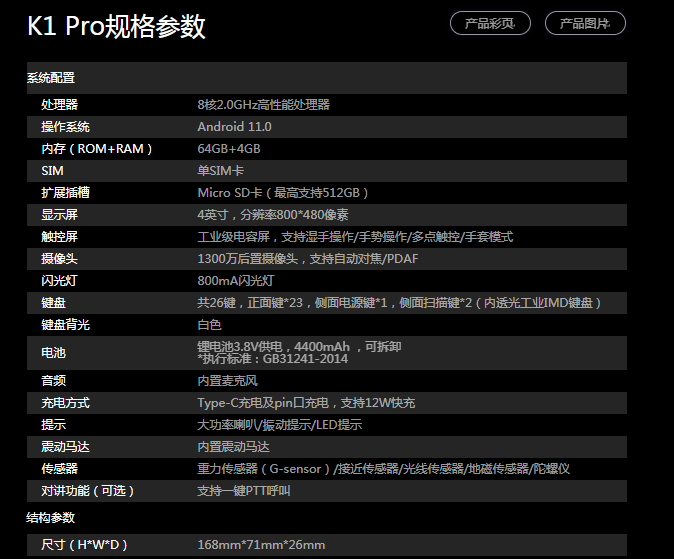Click the 电池 row label
674x559 pixels.
pos(53,353)
